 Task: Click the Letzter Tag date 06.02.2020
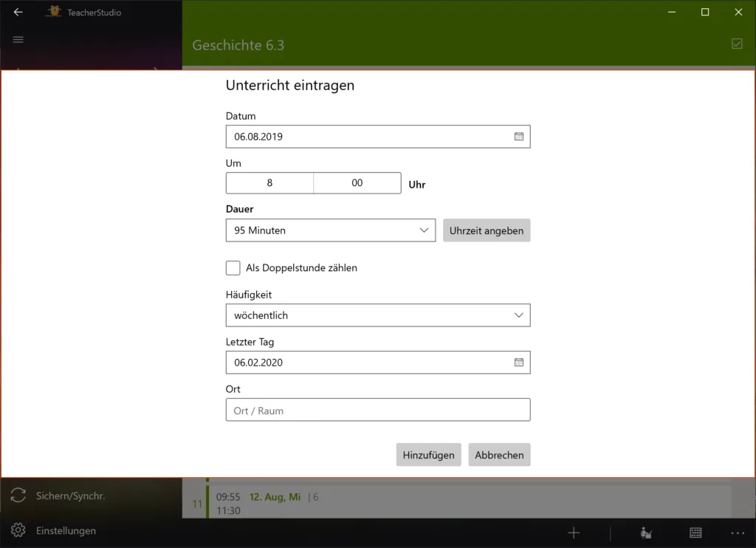pos(378,363)
